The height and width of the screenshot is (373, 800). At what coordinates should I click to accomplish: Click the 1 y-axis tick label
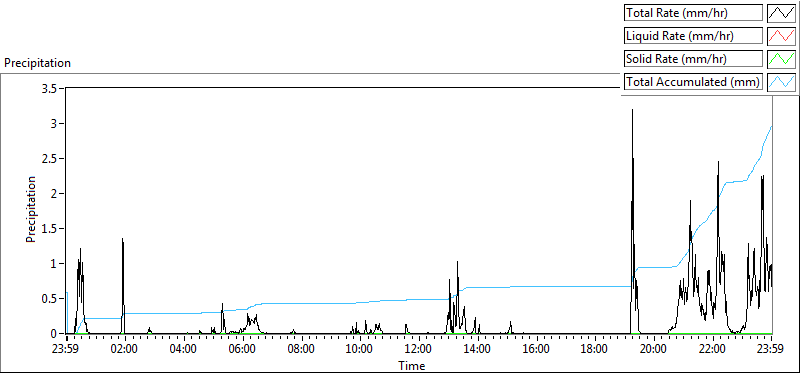pyautogui.click(x=55, y=264)
